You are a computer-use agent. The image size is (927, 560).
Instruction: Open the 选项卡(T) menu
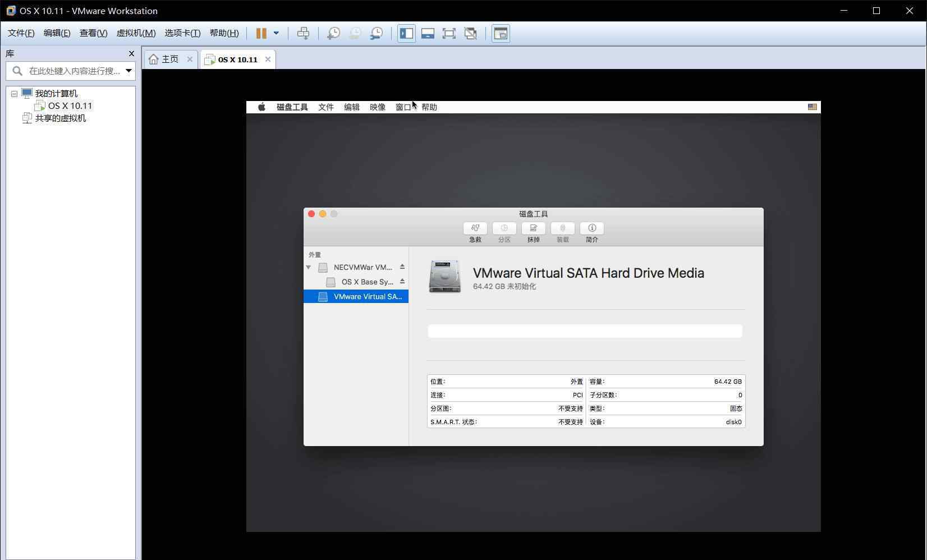(182, 33)
